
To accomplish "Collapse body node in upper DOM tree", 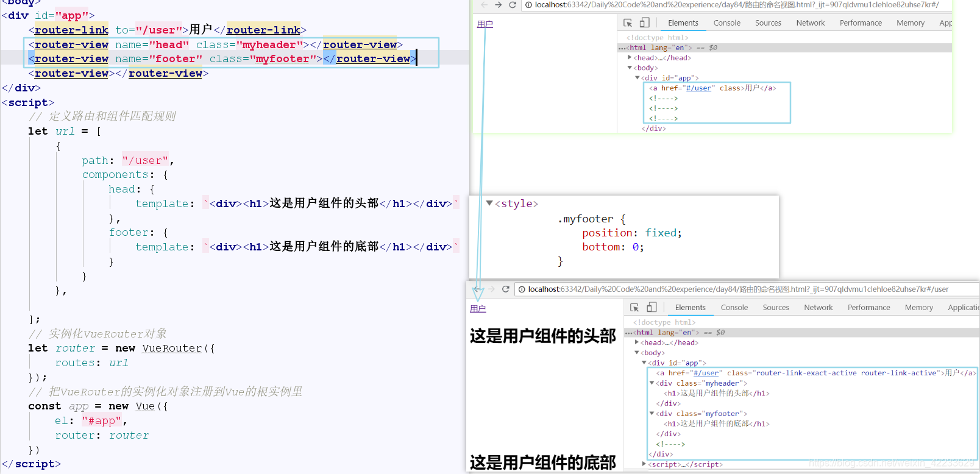I will coord(630,68).
